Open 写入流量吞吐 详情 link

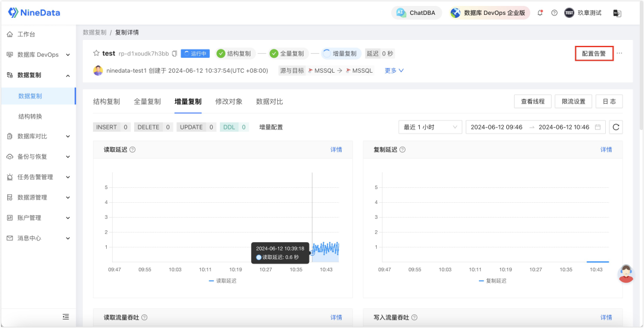click(606, 317)
